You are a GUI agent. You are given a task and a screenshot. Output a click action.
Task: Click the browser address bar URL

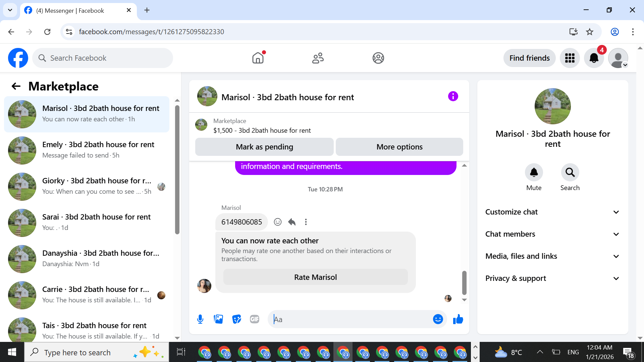151,32
